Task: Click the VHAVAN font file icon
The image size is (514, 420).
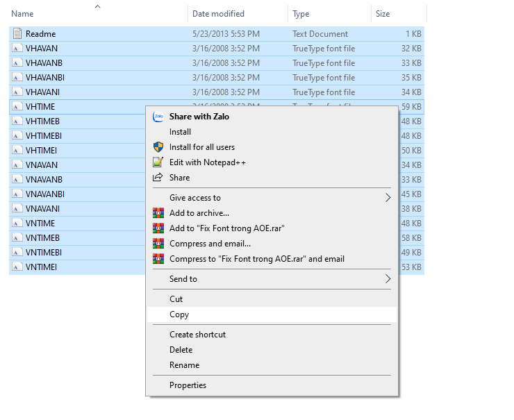Action: coord(17,49)
